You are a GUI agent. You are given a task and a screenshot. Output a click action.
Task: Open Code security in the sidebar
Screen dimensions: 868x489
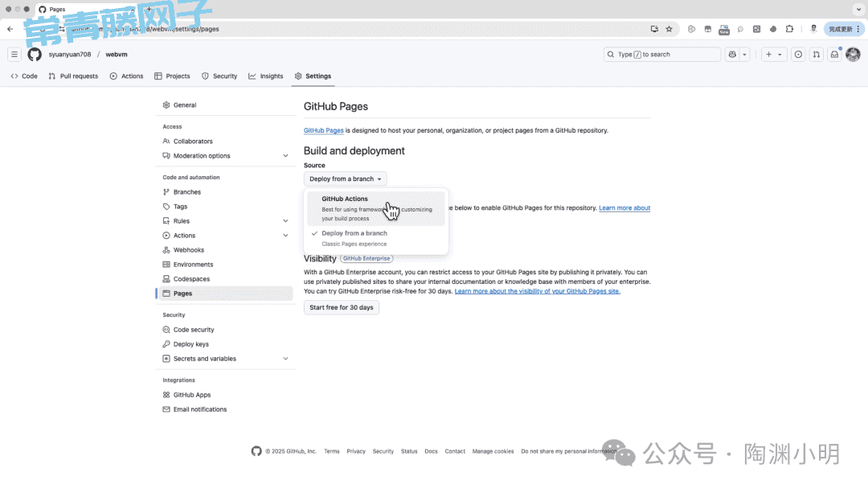[x=226, y=330]
